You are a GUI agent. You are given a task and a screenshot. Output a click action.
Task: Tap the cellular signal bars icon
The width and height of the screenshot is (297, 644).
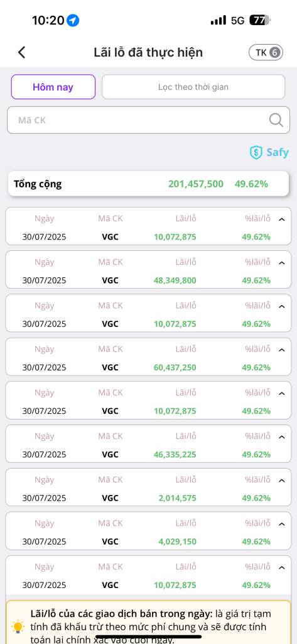(219, 20)
